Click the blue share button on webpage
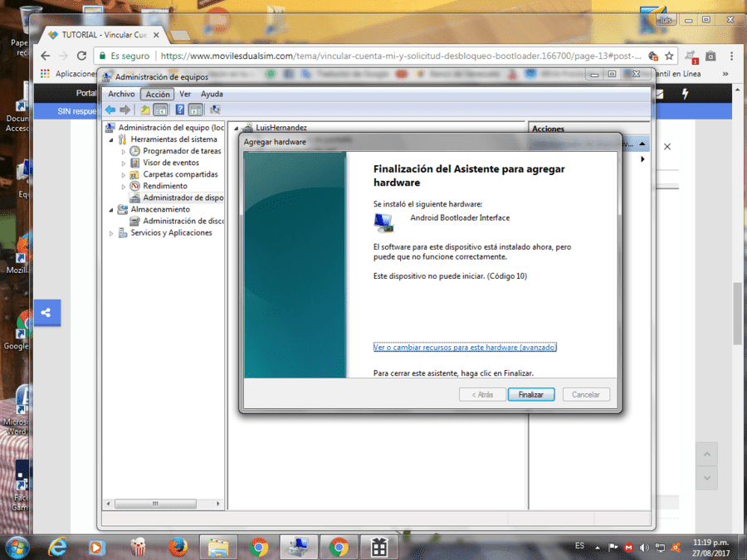This screenshot has height=560, width=747. tap(46, 313)
